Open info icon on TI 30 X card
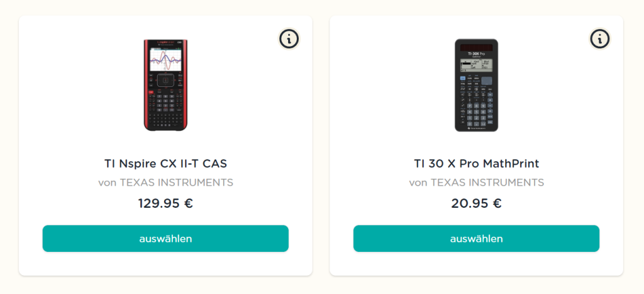The height and width of the screenshot is (294, 644). coord(599,39)
